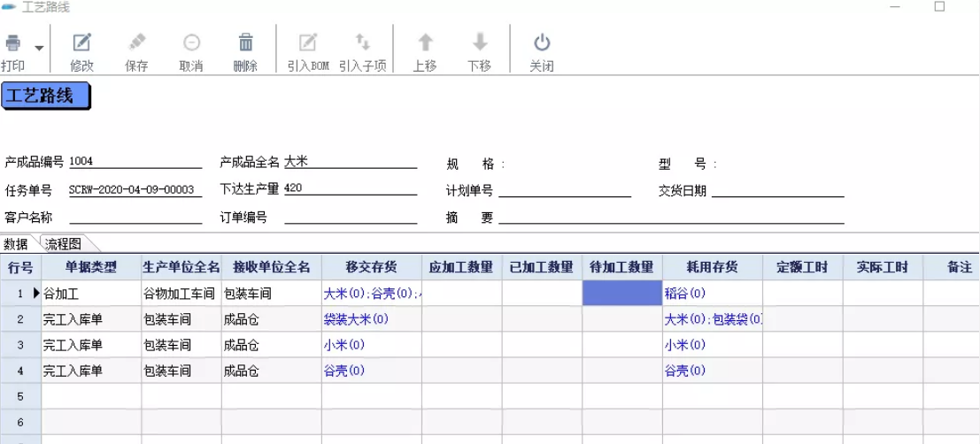Click the Move Down (下移) arrow icon
The width and height of the screenshot is (980, 444).
[480, 43]
